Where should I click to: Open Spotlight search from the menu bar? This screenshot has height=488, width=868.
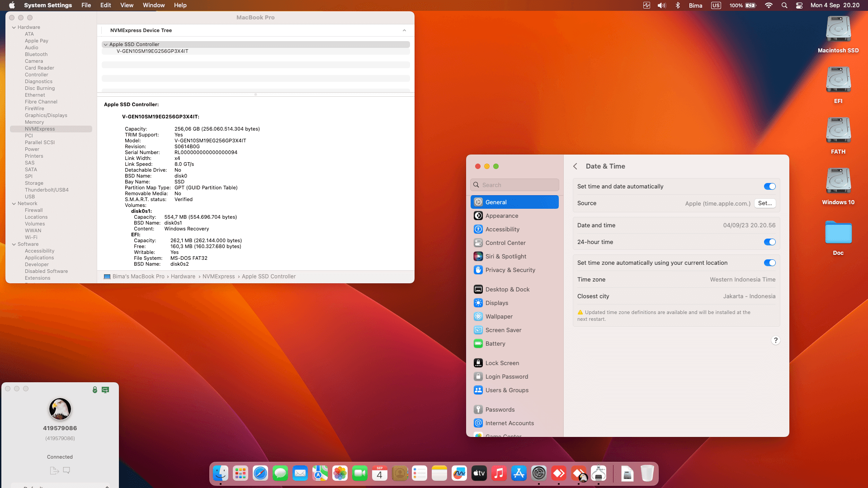point(784,5)
